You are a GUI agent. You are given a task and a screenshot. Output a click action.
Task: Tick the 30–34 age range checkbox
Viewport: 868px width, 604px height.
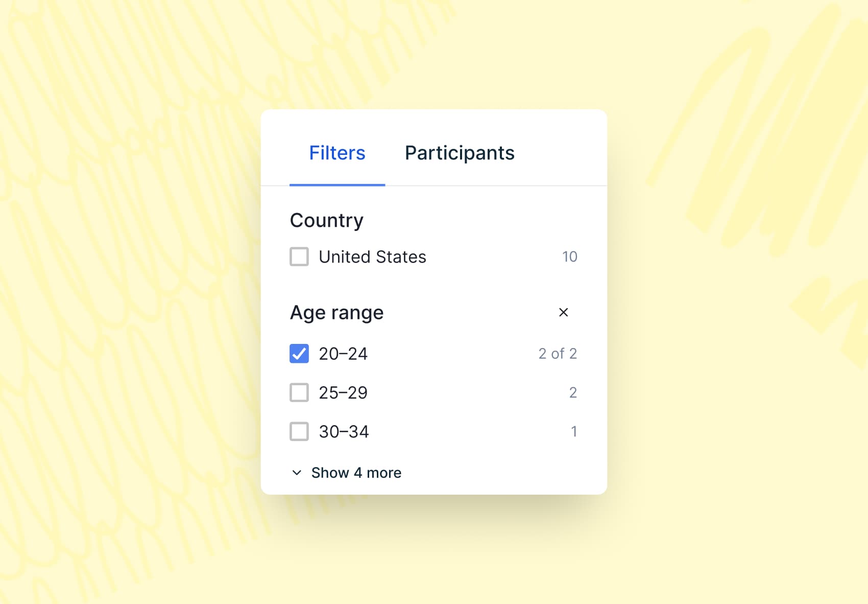(299, 431)
